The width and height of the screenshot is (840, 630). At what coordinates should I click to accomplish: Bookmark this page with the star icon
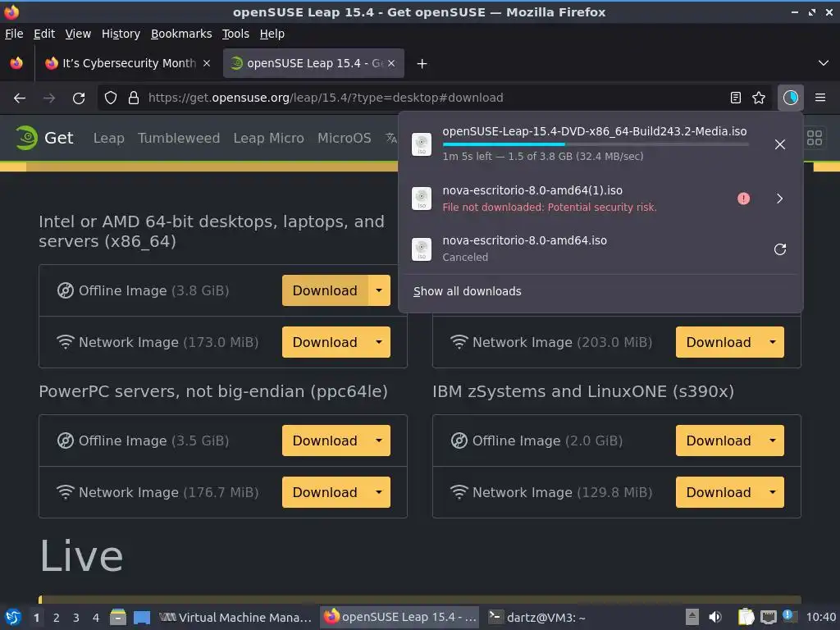(759, 98)
